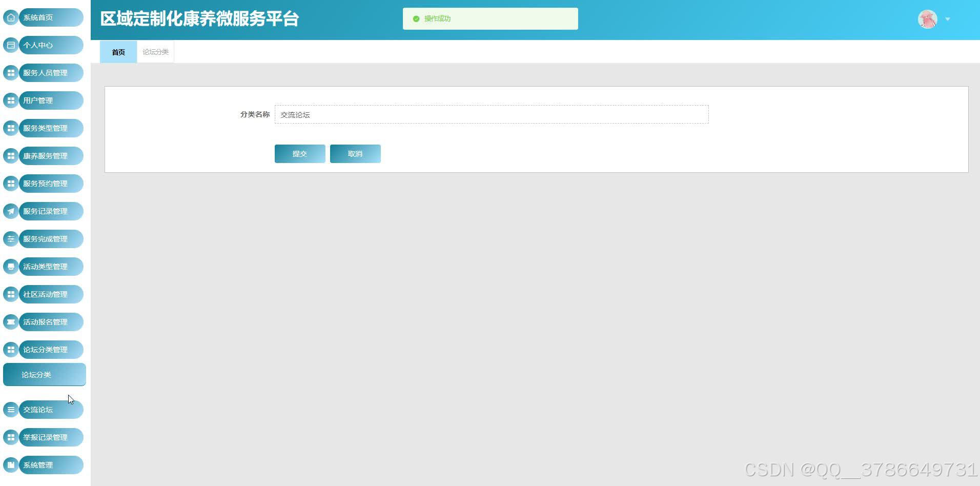The height and width of the screenshot is (486, 980).
Task: Click the icon beside 个人中心
Action: pyautogui.click(x=11, y=45)
